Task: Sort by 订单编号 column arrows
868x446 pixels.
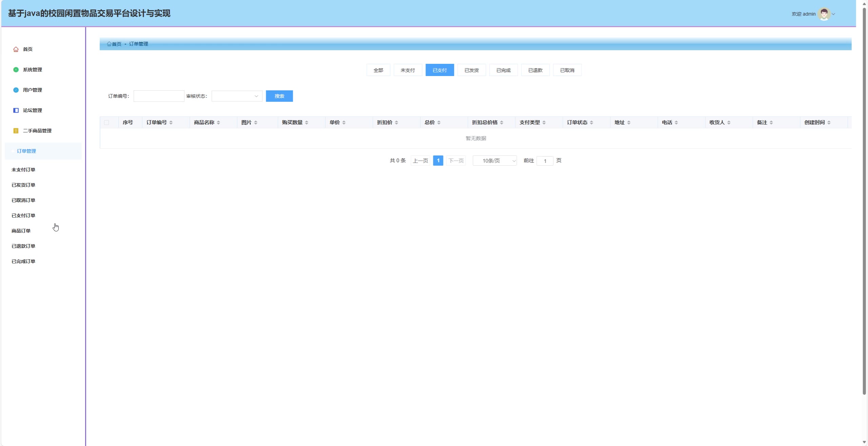Action: point(171,123)
